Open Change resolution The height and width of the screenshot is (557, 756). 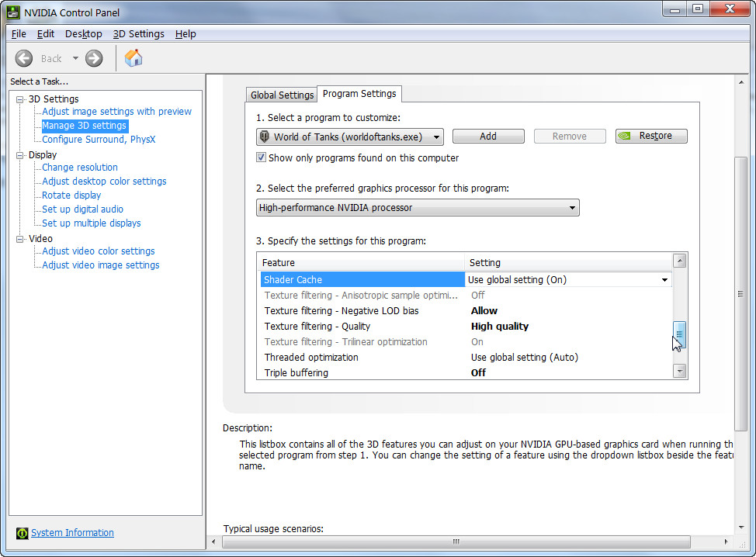[x=79, y=168]
